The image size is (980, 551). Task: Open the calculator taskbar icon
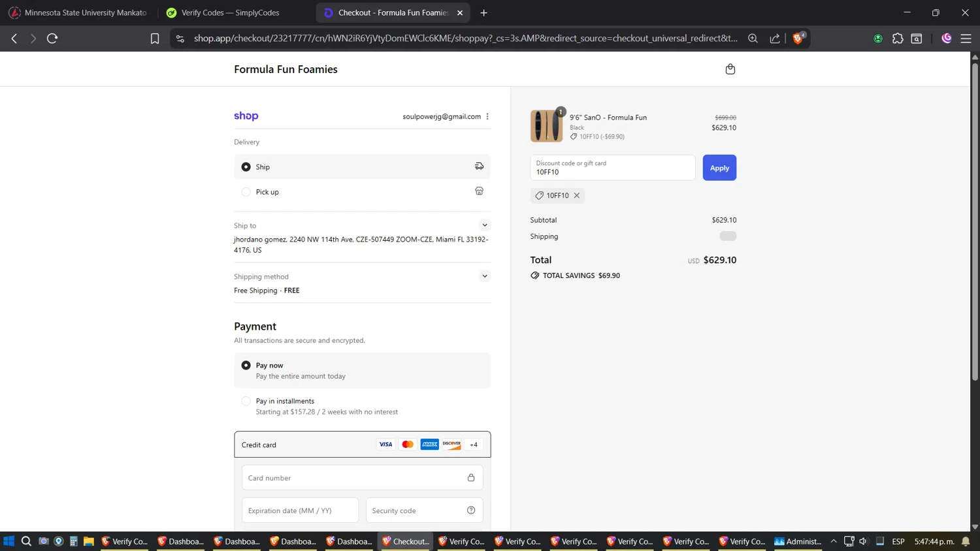pos(74,541)
